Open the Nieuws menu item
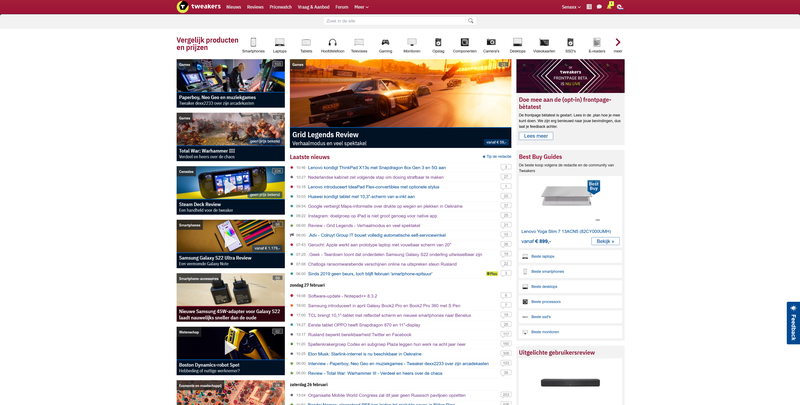This screenshot has height=405, width=800. pos(234,7)
